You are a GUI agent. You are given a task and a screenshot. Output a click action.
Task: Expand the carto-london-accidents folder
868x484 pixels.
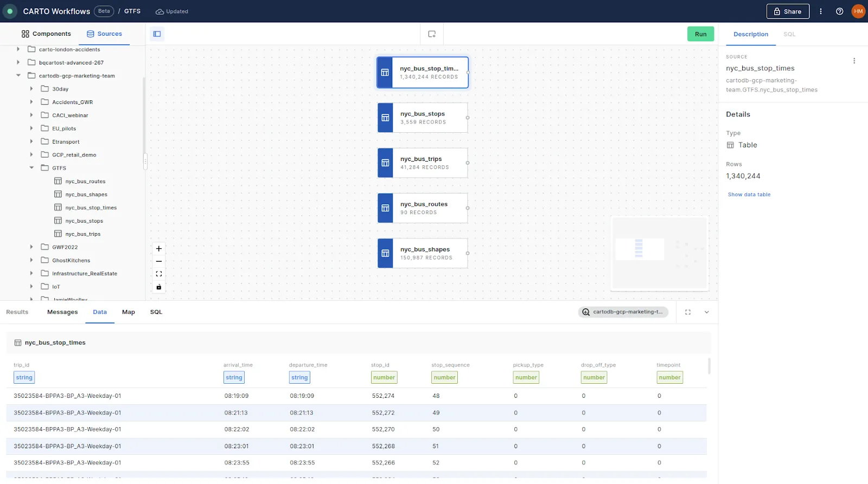[x=18, y=49]
